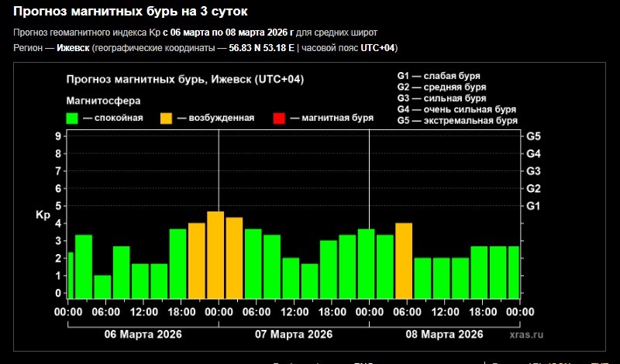This screenshot has height=364, width=620.
Task: Click the '— возбужденная' legend label
Action: [x=216, y=118]
